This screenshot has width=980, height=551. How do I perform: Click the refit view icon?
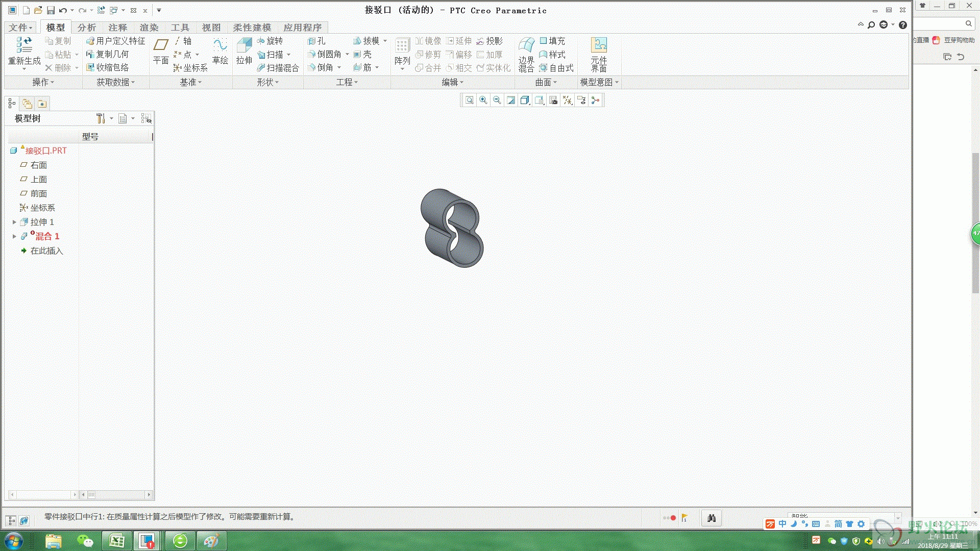click(469, 101)
